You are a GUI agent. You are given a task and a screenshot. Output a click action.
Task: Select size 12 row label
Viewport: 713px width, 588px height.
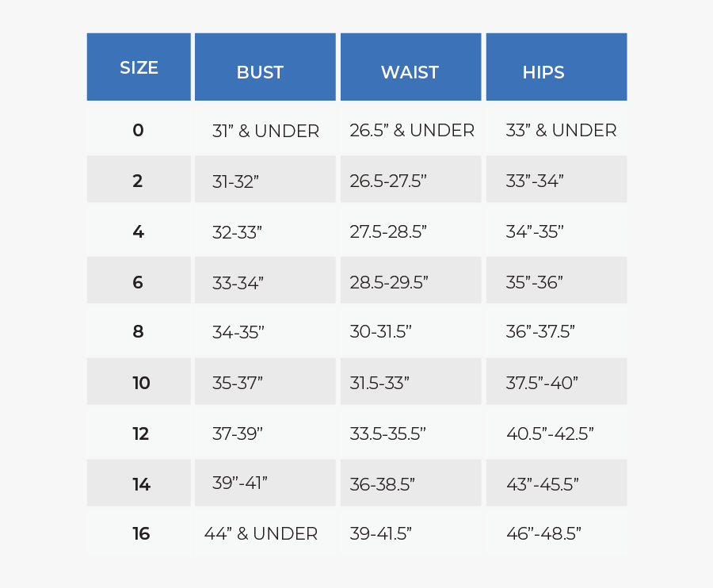pyautogui.click(x=141, y=433)
